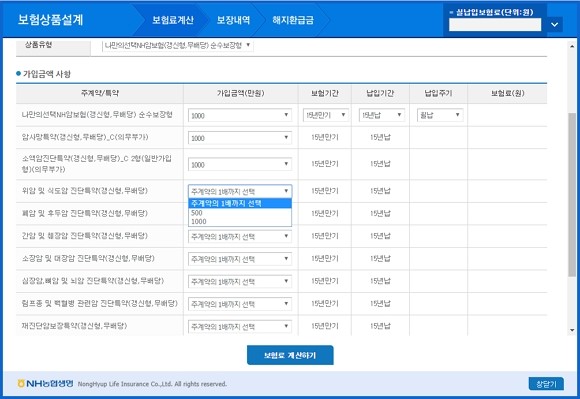The image size is (580, 399).
Task: Click the NH농협생명 logo in footer
Action: tap(45, 383)
